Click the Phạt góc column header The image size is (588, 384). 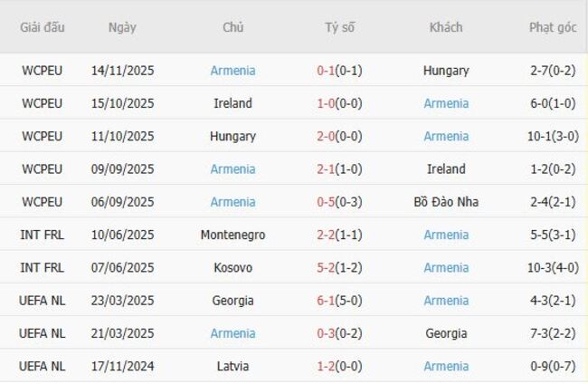(553, 27)
